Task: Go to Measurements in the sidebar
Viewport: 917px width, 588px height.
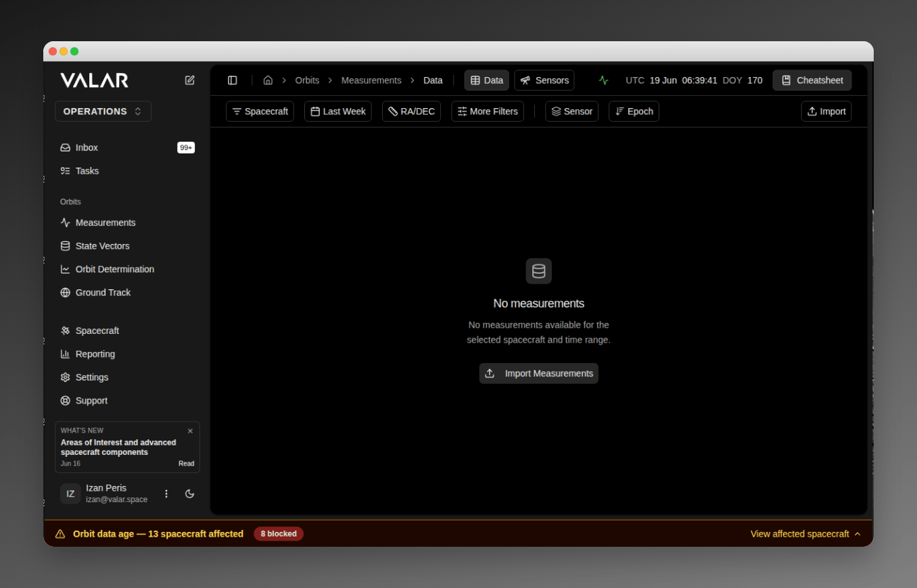Action: [127, 222]
